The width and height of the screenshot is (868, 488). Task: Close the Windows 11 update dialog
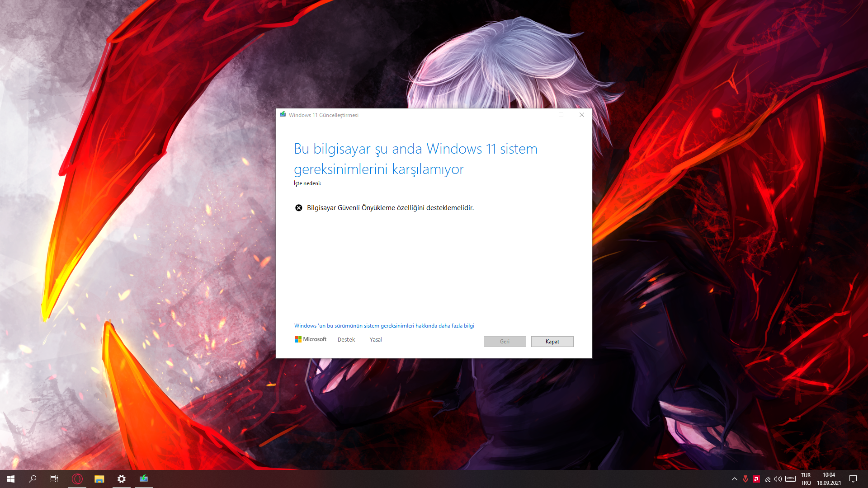pyautogui.click(x=582, y=115)
